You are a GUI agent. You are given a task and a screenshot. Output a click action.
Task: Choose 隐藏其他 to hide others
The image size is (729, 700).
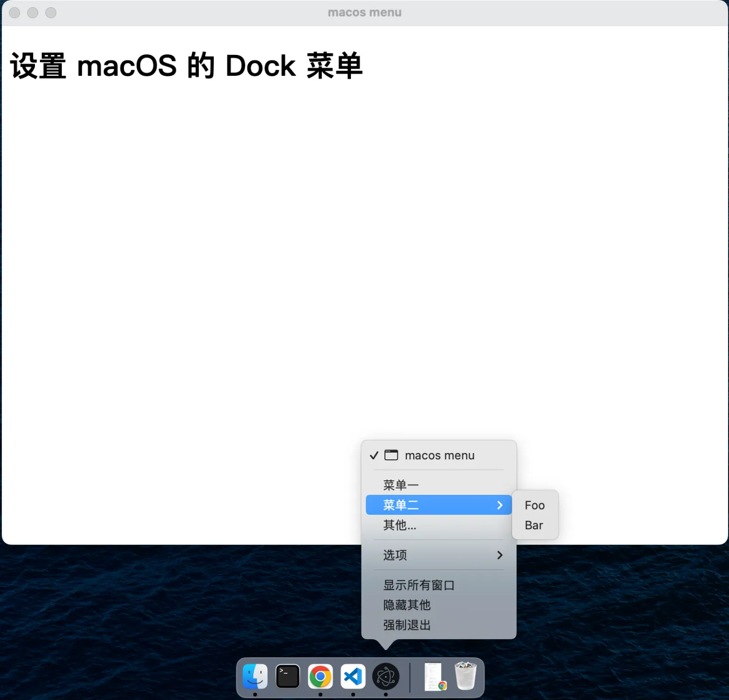click(407, 605)
